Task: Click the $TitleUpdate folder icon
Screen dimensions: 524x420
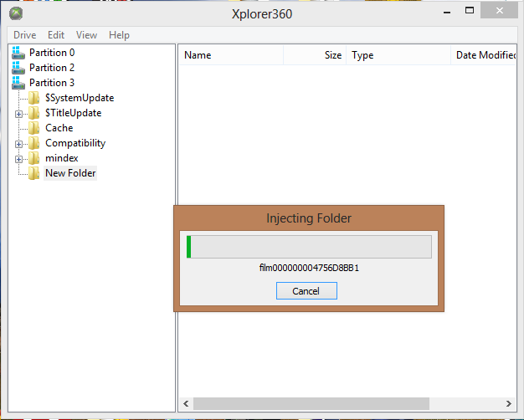Action: click(x=33, y=113)
